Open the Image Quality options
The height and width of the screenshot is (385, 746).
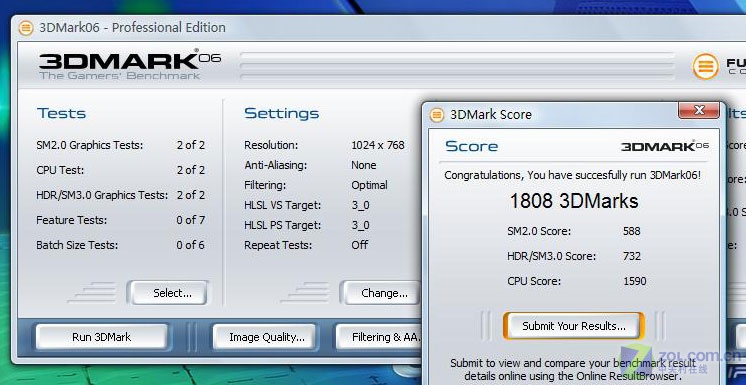266,337
